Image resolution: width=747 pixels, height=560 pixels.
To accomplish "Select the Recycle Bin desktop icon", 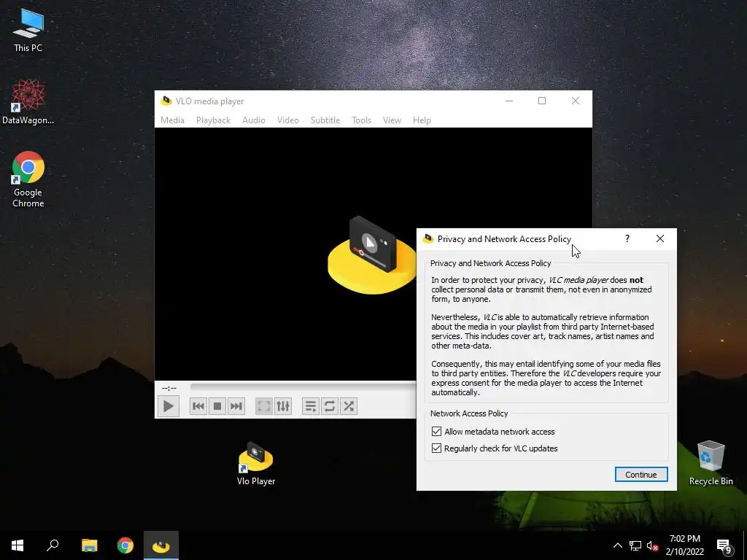I will pos(711,463).
